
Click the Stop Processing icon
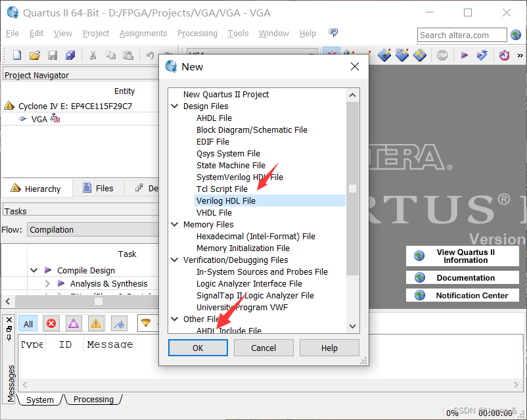pos(442,55)
